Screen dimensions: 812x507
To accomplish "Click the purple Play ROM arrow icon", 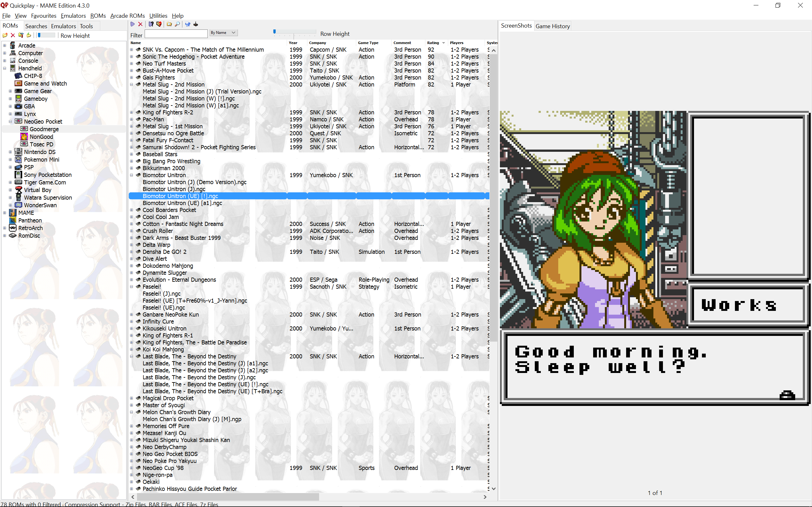I will point(133,24).
